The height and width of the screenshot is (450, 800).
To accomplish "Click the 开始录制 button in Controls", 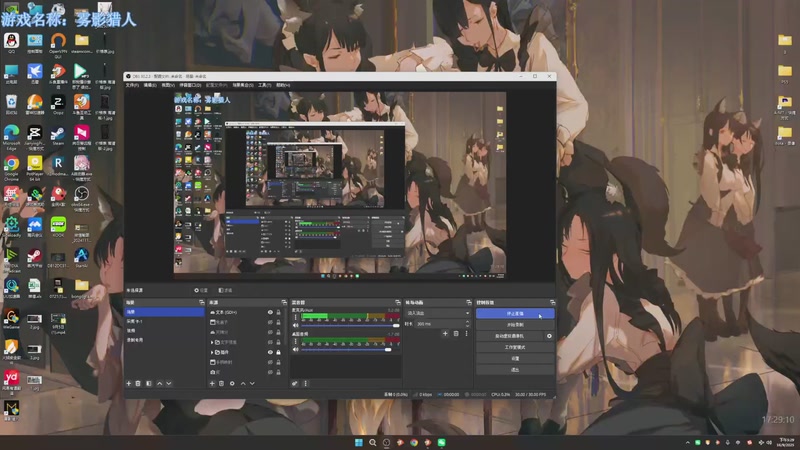I will (515, 324).
